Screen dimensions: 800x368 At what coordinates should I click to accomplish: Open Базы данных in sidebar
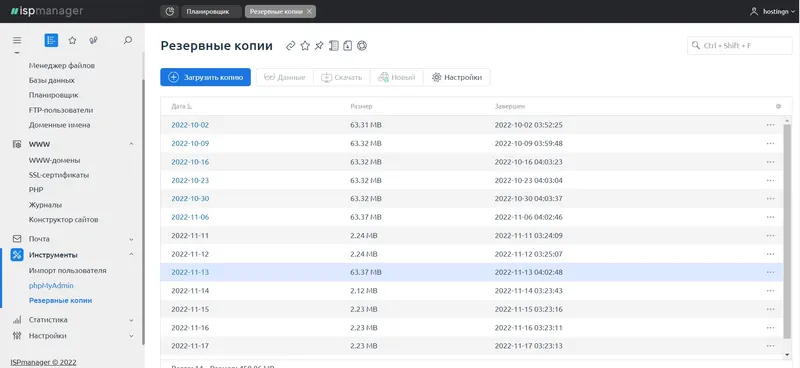tap(52, 80)
